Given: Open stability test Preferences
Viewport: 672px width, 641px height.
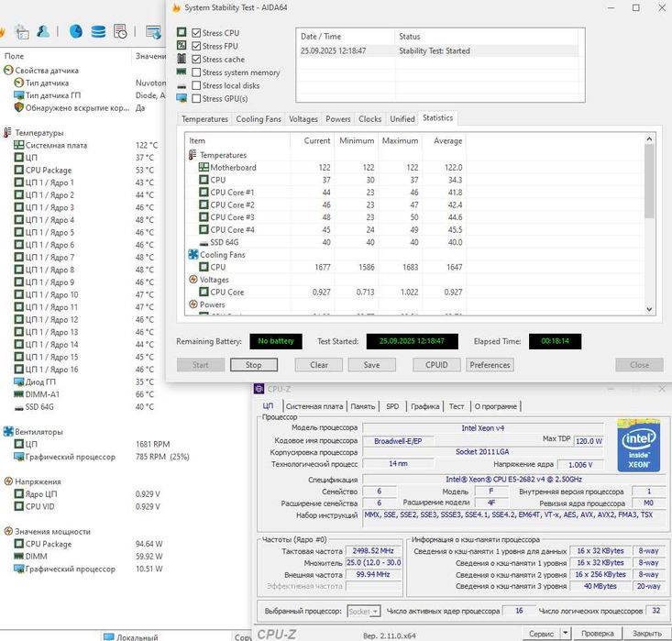Looking at the screenshot, I should [x=490, y=365].
